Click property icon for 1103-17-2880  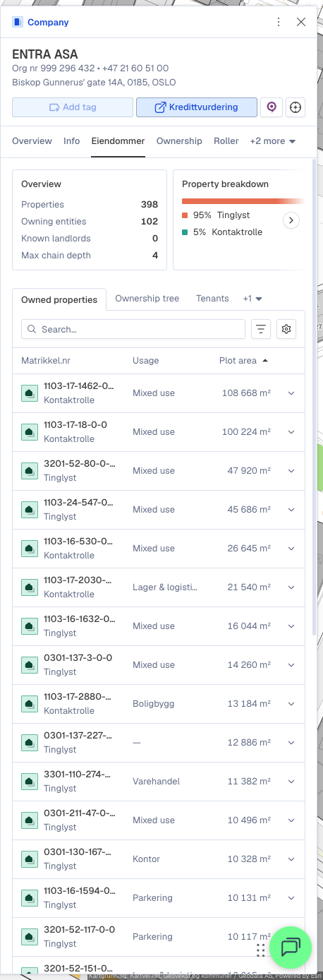[x=30, y=704]
